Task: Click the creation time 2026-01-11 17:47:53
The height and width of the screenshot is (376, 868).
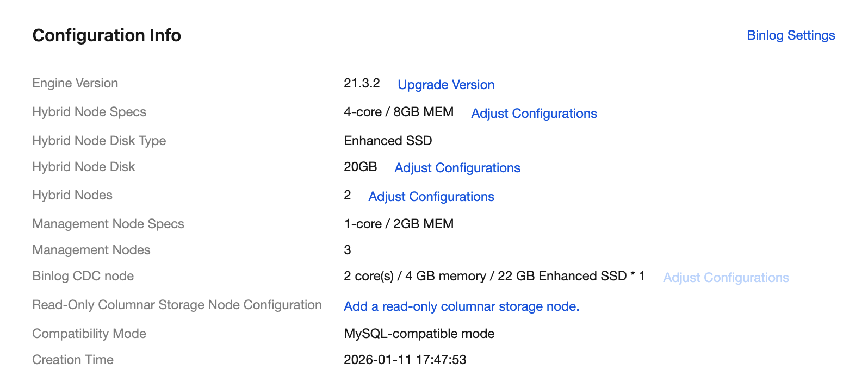Action: tap(405, 360)
